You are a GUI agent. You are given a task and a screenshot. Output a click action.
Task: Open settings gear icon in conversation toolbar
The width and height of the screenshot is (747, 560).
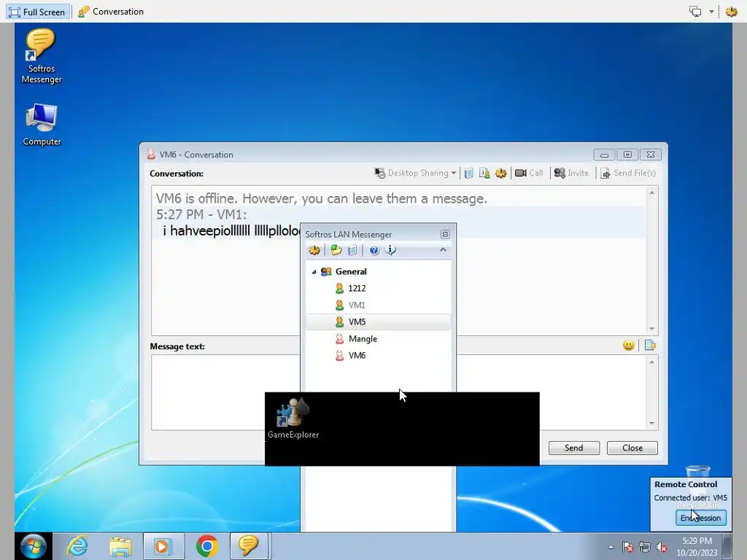[x=500, y=174]
